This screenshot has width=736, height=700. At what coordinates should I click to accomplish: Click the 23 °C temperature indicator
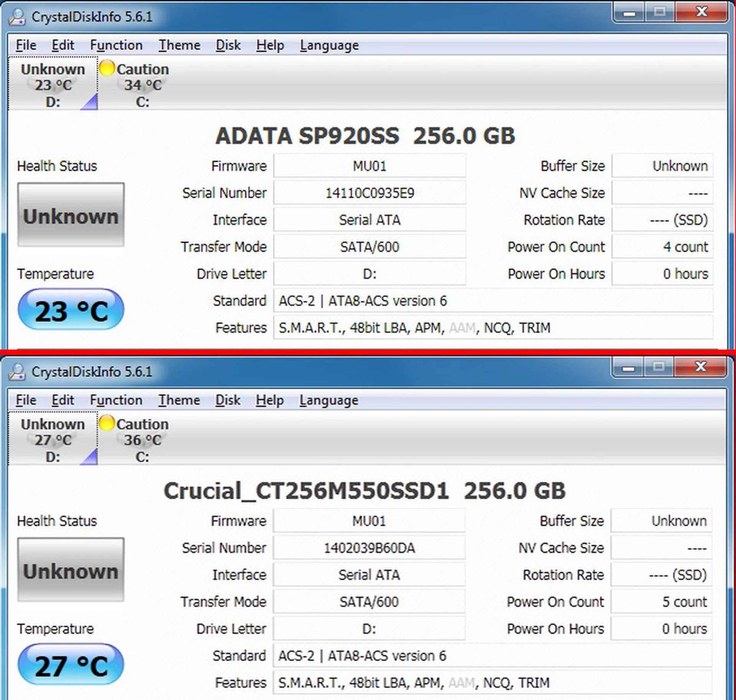[x=71, y=309]
